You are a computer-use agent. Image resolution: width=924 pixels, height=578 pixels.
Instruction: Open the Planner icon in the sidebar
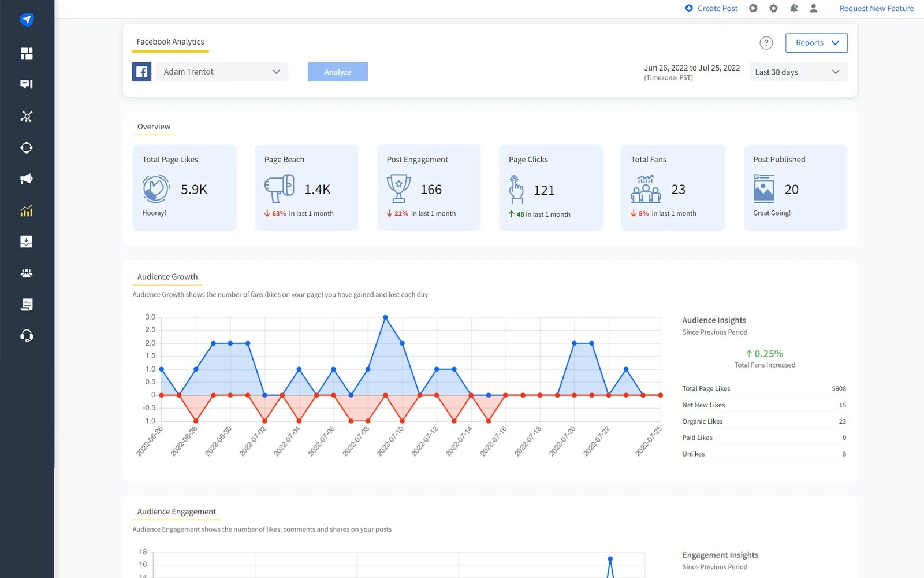[27, 148]
